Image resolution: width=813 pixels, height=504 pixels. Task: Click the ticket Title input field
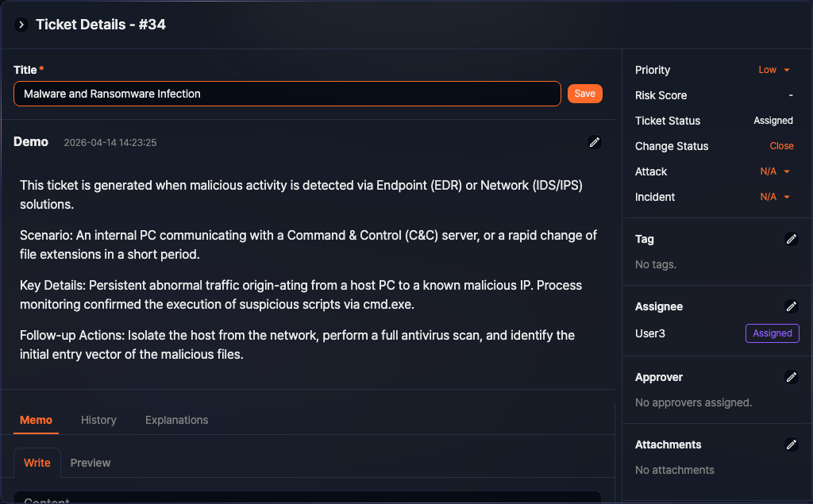click(x=287, y=94)
